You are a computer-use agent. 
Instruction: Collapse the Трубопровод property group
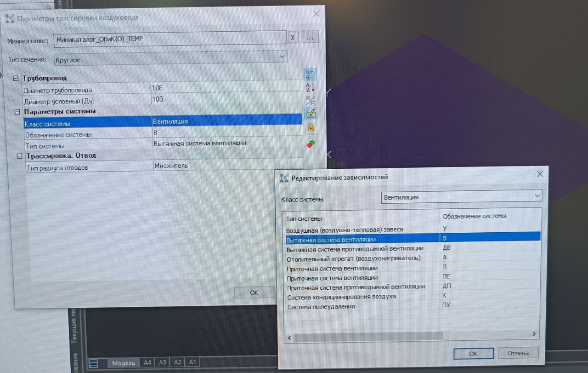point(17,78)
